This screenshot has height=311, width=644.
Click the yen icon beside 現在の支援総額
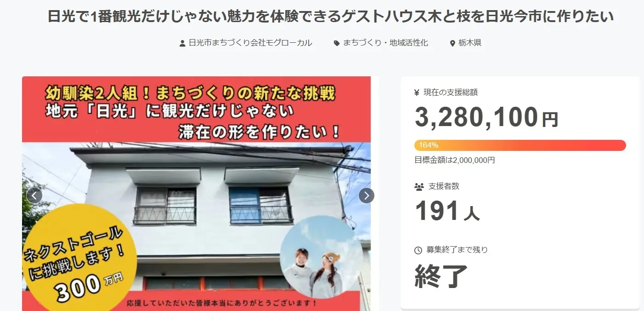point(417,92)
